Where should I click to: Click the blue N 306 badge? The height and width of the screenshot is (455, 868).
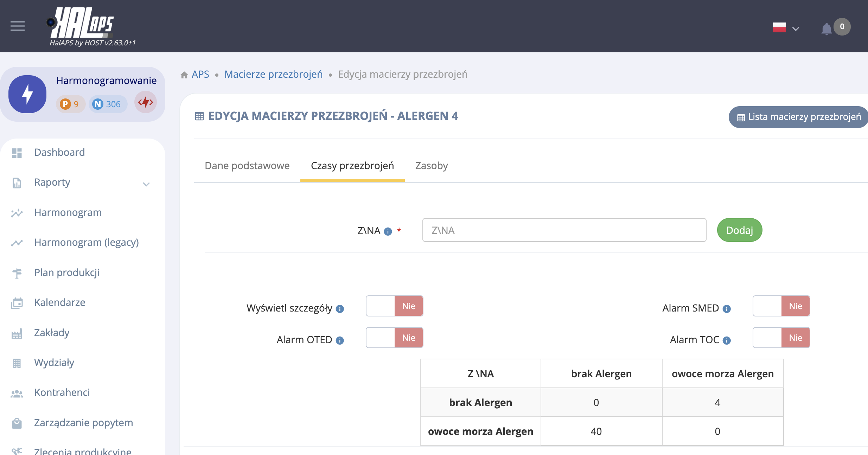click(107, 104)
